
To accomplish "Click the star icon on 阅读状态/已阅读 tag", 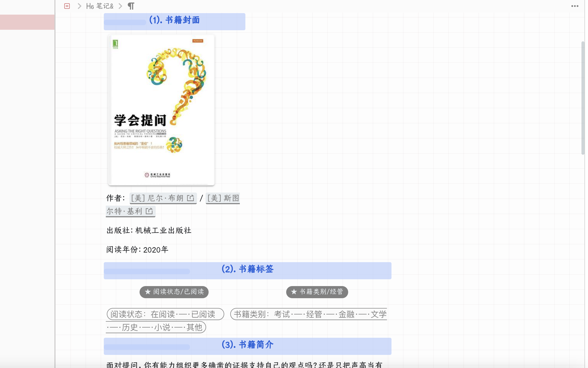I will click(147, 292).
